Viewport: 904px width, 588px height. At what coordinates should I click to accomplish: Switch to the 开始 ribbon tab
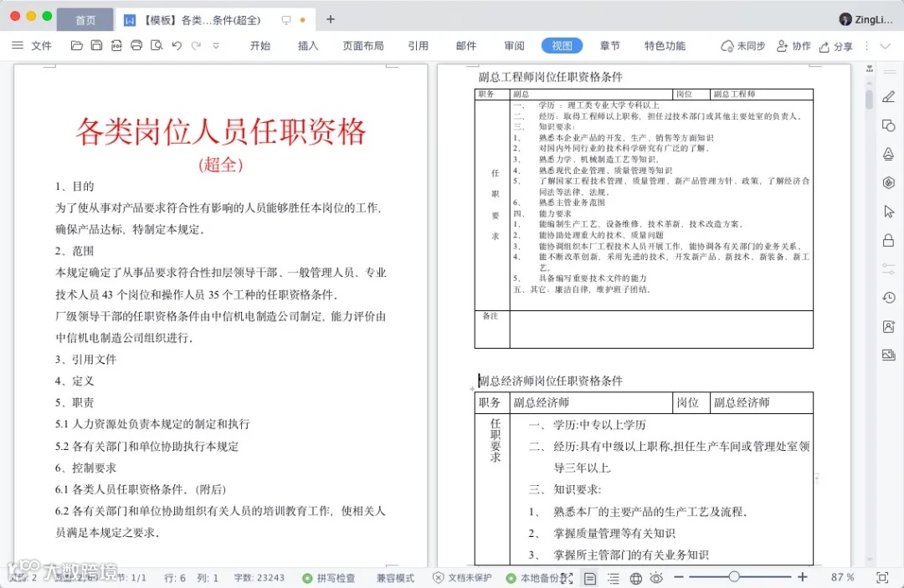point(260,45)
